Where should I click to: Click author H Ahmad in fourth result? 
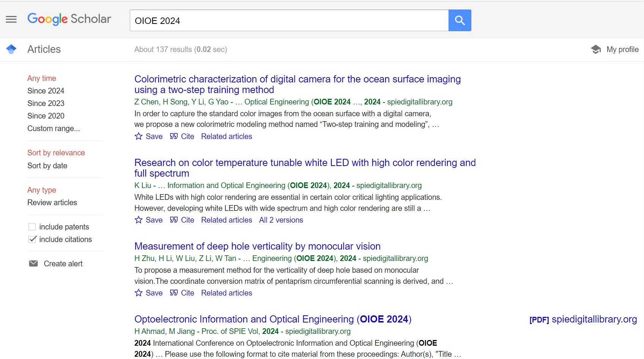(150, 331)
